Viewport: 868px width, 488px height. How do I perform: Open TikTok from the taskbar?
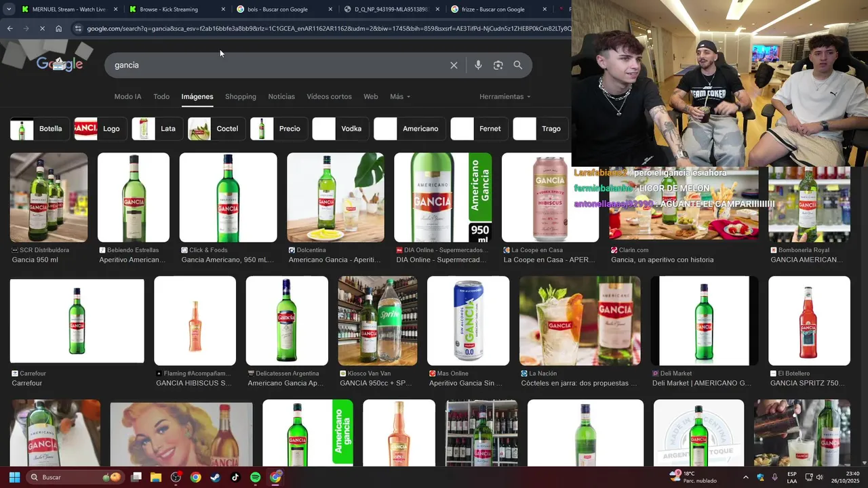click(x=235, y=477)
